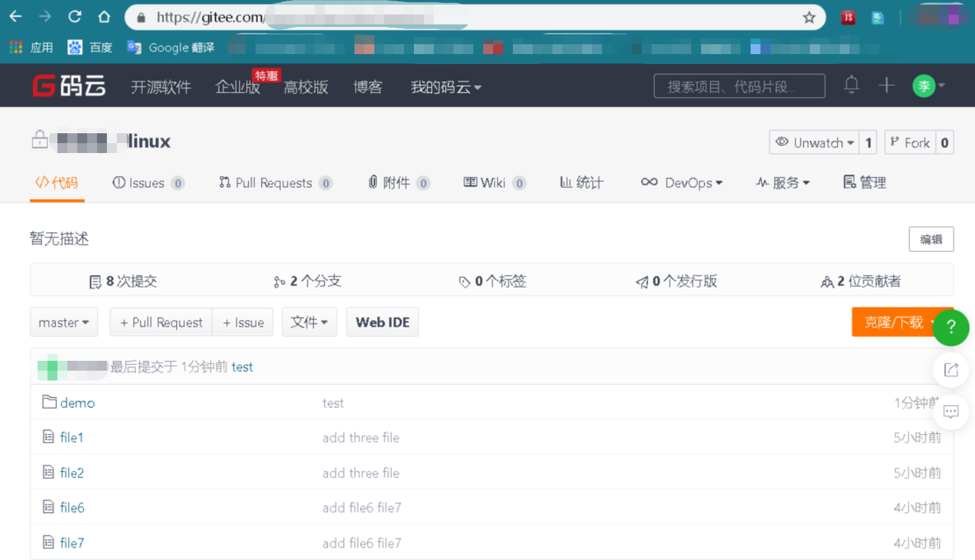975x560 pixels.
Task: View the 8 次提交 commits
Action: pyautogui.click(x=123, y=282)
